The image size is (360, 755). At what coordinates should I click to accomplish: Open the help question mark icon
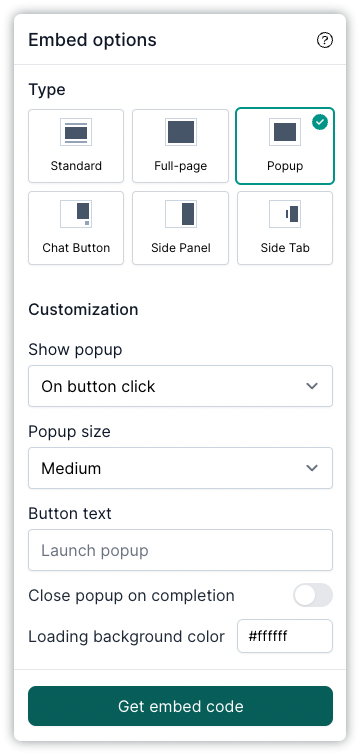pyautogui.click(x=325, y=40)
